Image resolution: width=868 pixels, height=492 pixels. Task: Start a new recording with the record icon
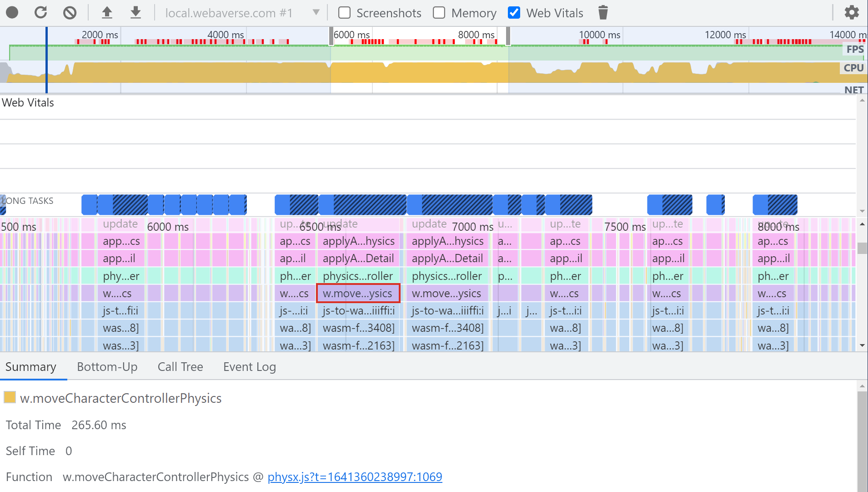12,12
